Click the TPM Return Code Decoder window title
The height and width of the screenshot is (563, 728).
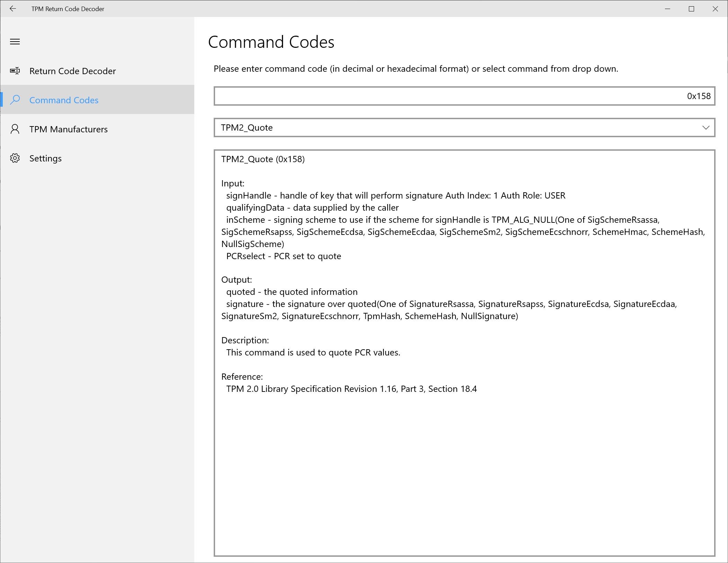pos(68,9)
